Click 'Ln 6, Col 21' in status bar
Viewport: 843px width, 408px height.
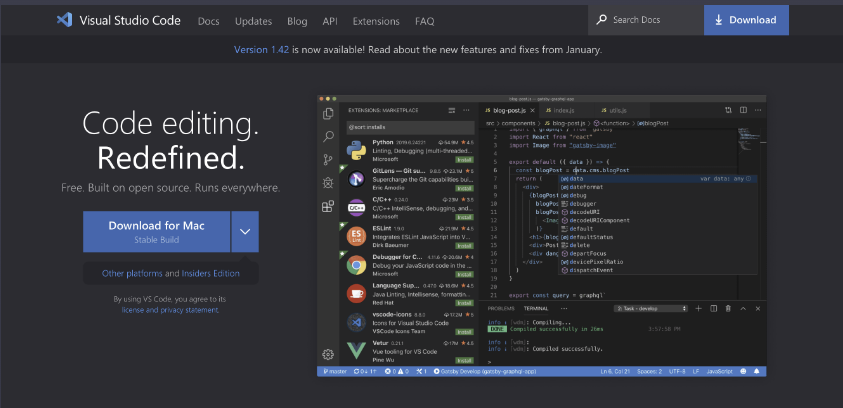click(x=616, y=371)
